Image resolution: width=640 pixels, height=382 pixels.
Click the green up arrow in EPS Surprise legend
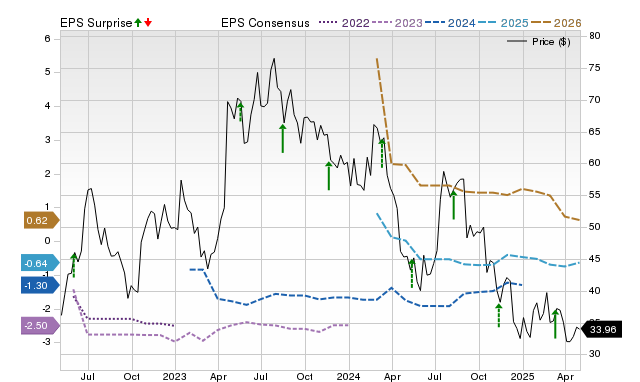138,22
